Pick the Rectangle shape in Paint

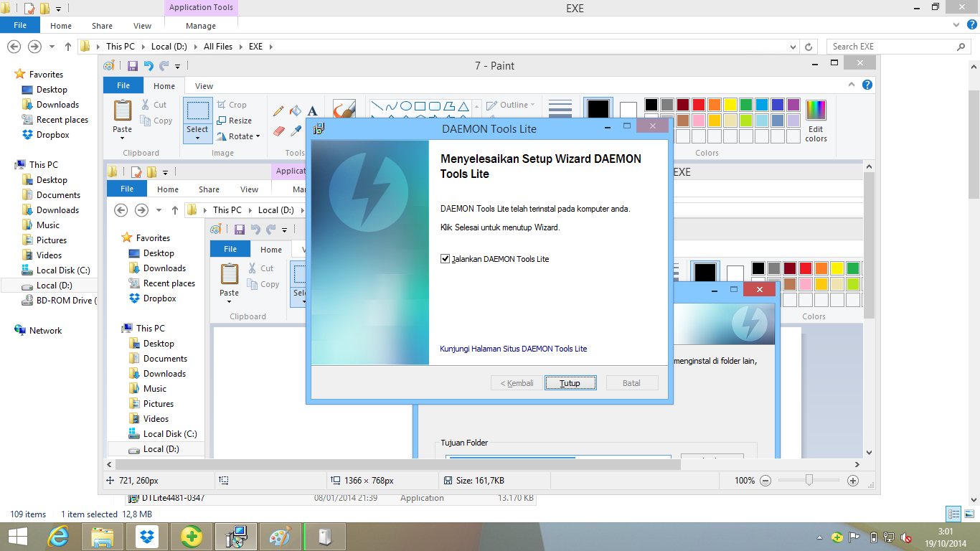coord(420,106)
